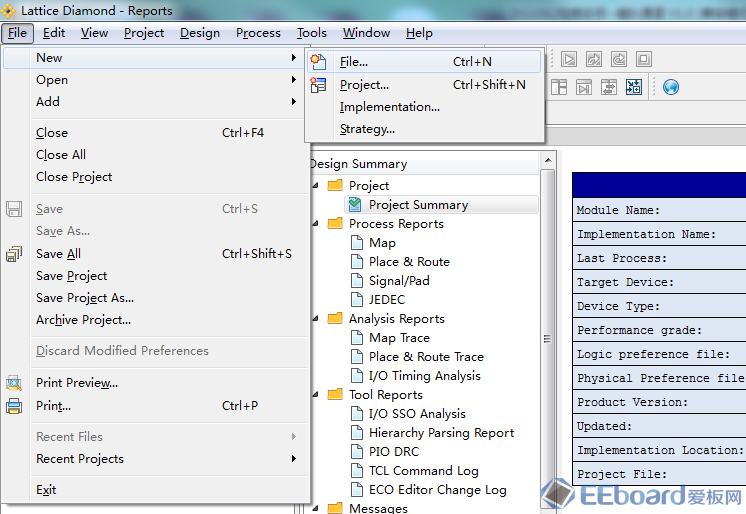Open the Place & Route Trace report
The width and height of the screenshot is (746, 514).
(x=426, y=357)
